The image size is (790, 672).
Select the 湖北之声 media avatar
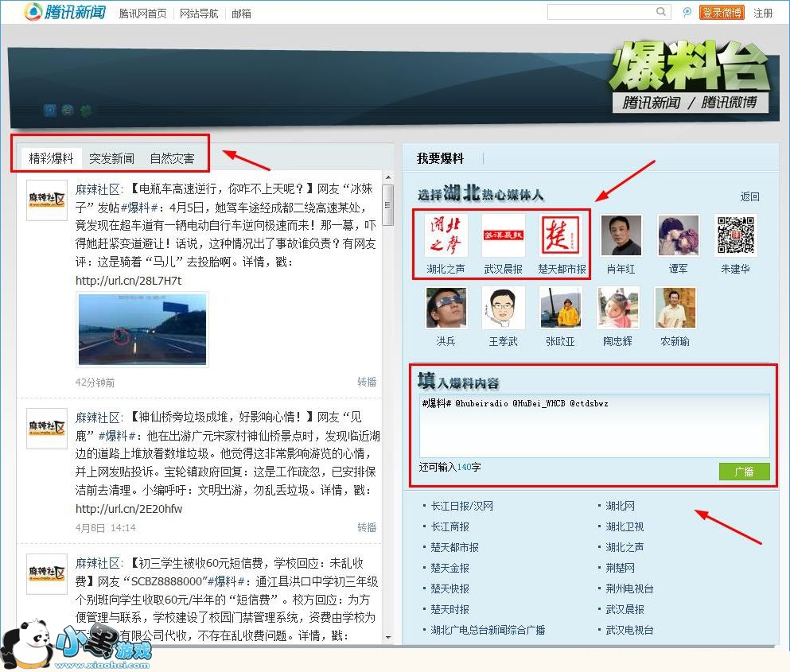tap(446, 235)
